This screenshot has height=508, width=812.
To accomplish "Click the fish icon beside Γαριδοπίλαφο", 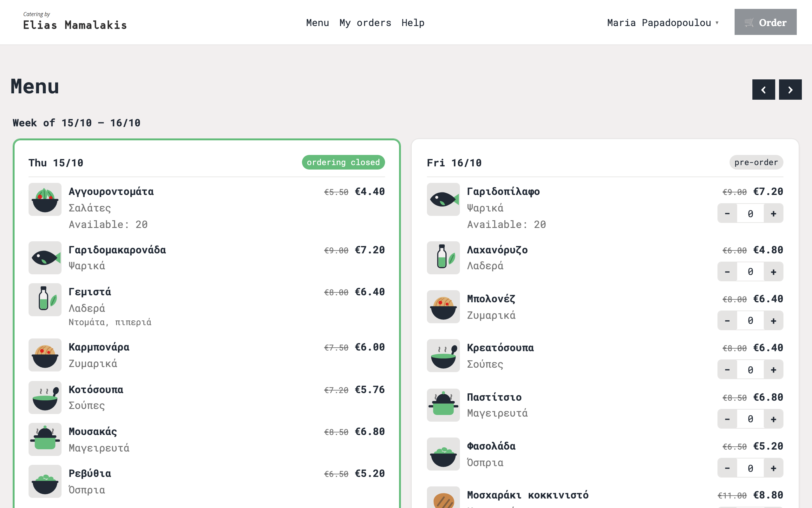I will point(443,199).
